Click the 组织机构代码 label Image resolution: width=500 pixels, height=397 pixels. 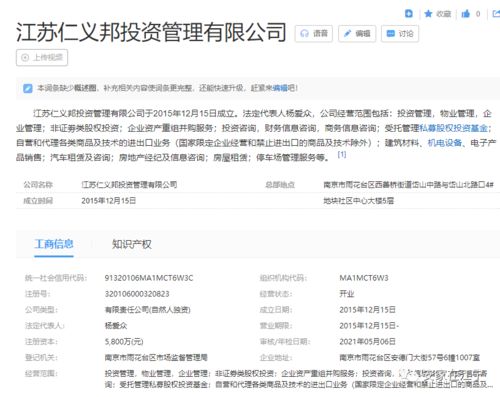click(283, 278)
